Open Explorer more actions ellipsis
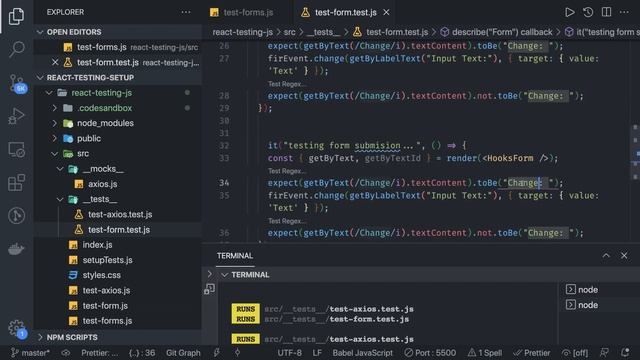640x360 pixels. click(x=186, y=12)
